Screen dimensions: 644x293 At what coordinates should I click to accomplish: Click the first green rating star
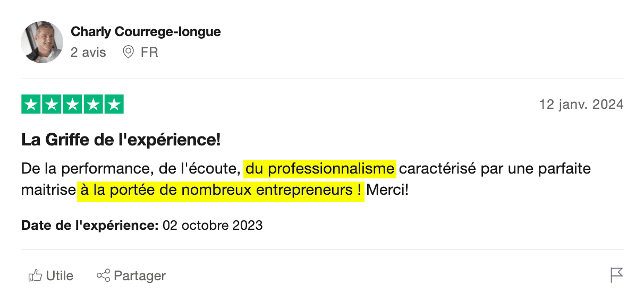[x=31, y=105]
